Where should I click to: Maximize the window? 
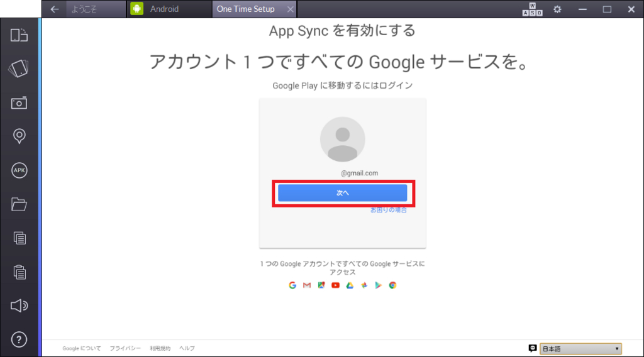tap(607, 9)
